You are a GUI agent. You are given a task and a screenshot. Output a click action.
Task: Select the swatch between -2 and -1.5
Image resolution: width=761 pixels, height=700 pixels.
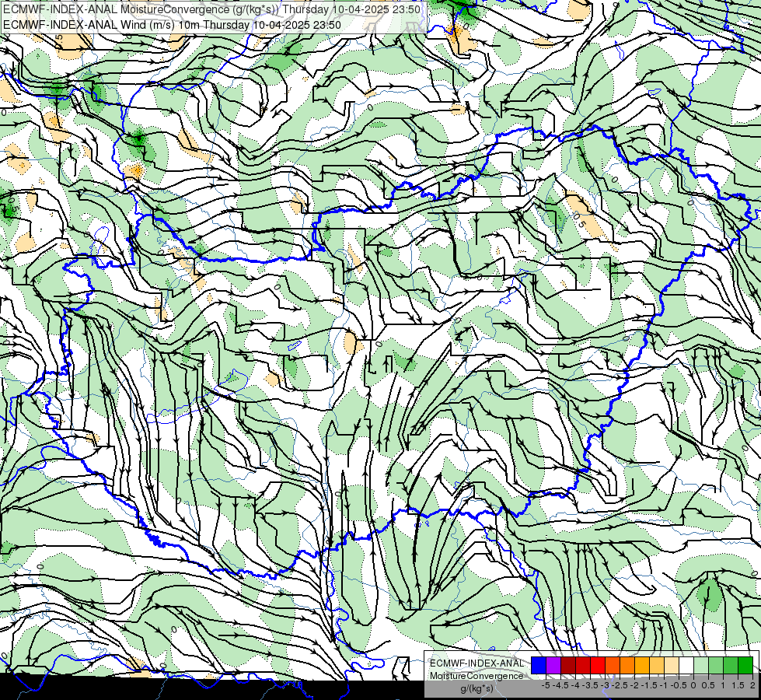tap(642, 666)
